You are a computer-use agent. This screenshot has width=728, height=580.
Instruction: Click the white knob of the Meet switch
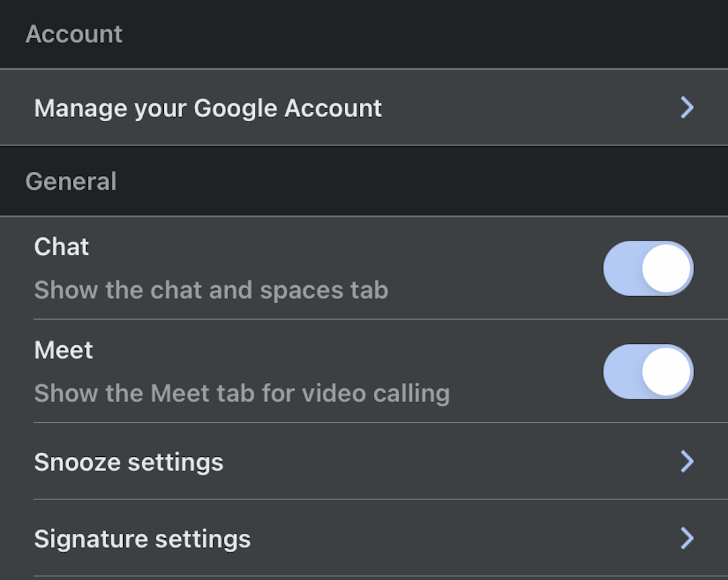click(666, 371)
